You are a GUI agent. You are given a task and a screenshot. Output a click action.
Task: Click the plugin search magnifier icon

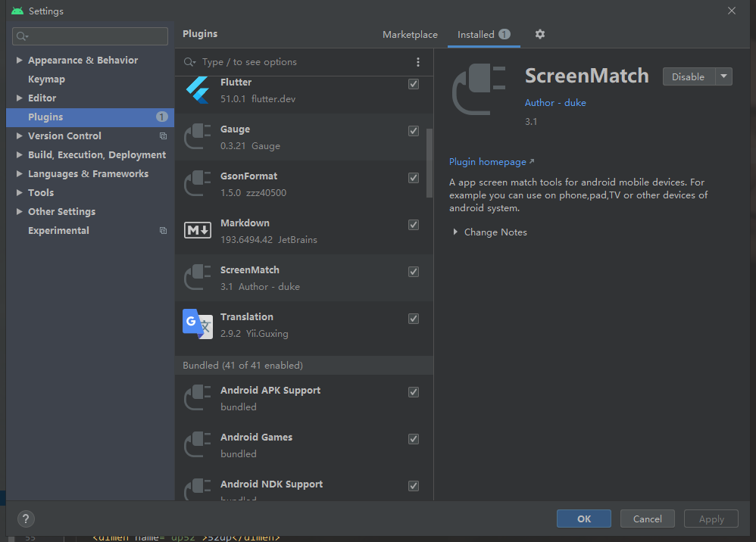189,62
